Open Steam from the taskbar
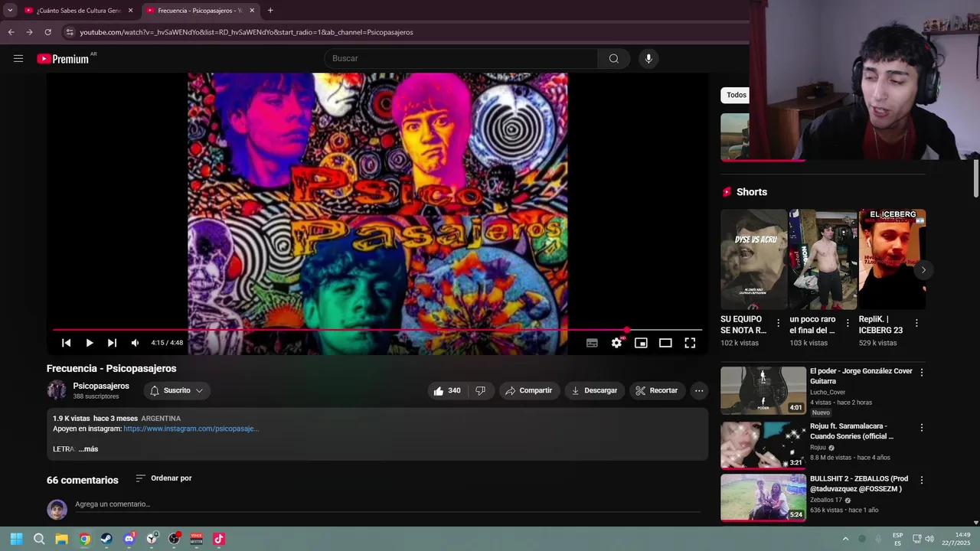980x551 pixels. pos(106,539)
